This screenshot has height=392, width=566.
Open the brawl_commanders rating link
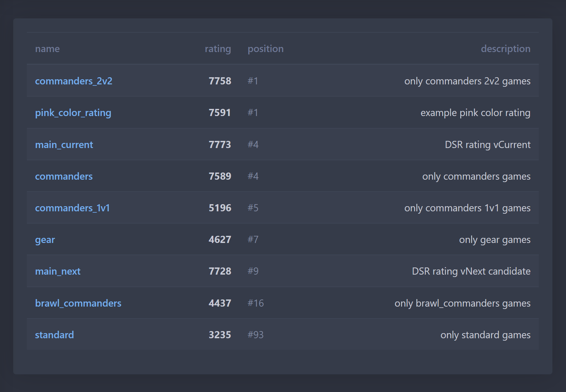78,303
